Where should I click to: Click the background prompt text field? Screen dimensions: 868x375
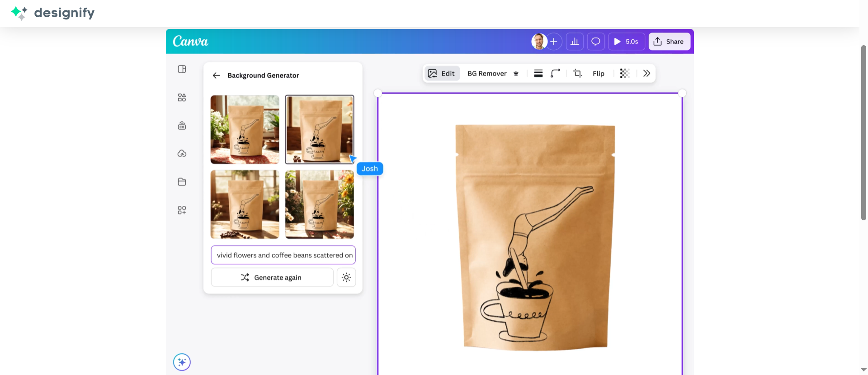(x=283, y=255)
